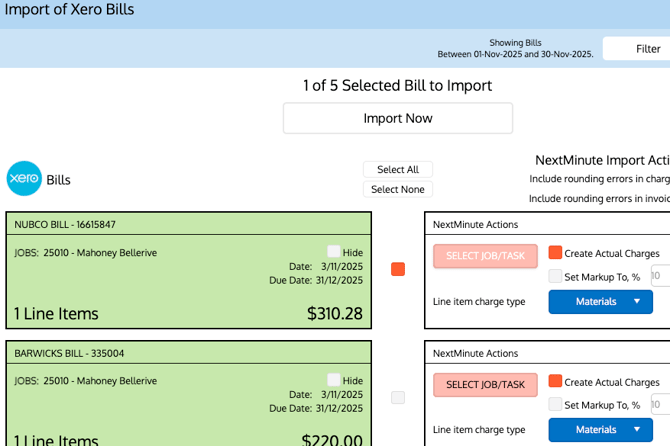Toggle Create Actual Charges for Nubco bill

[555, 253]
